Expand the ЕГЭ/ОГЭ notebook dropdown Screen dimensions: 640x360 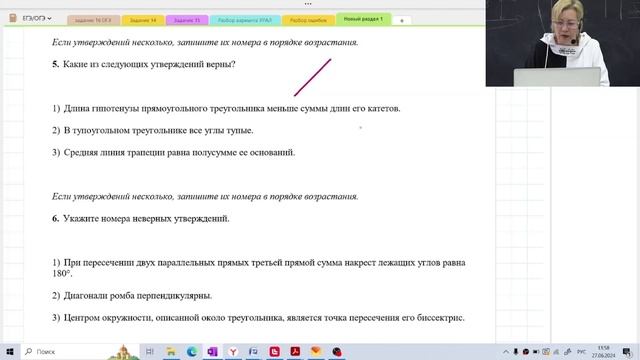coord(37,18)
